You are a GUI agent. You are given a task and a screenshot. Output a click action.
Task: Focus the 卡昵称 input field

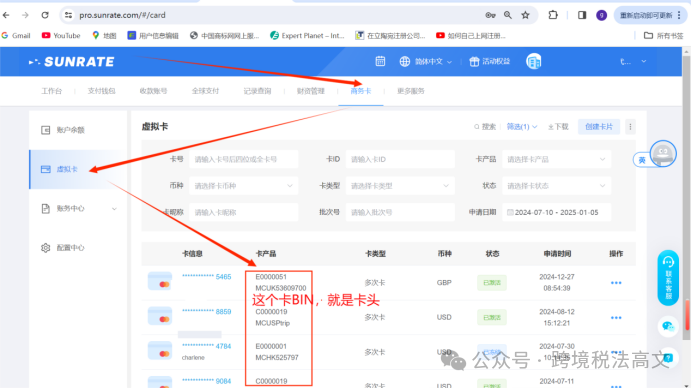[x=244, y=212]
